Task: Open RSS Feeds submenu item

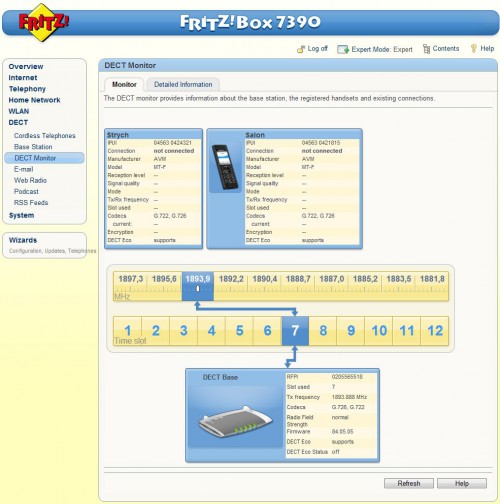Action: 31,203
